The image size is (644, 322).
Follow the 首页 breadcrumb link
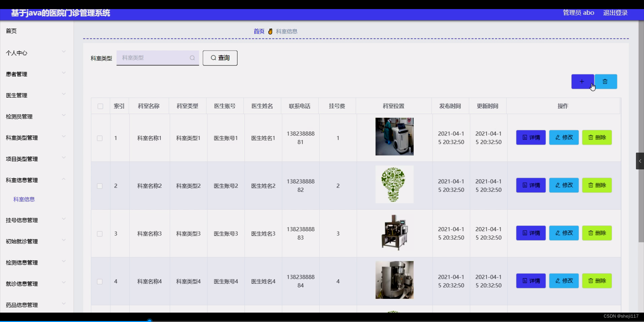(x=258, y=31)
